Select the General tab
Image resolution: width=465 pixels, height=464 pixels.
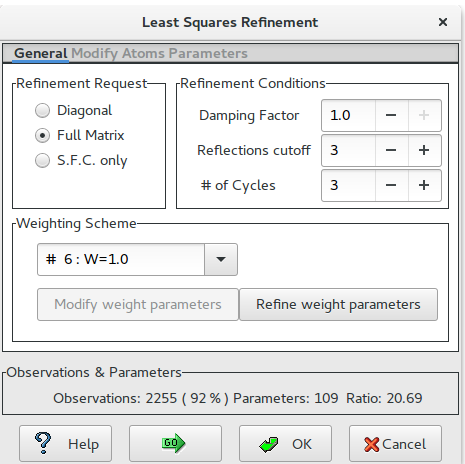41,53
